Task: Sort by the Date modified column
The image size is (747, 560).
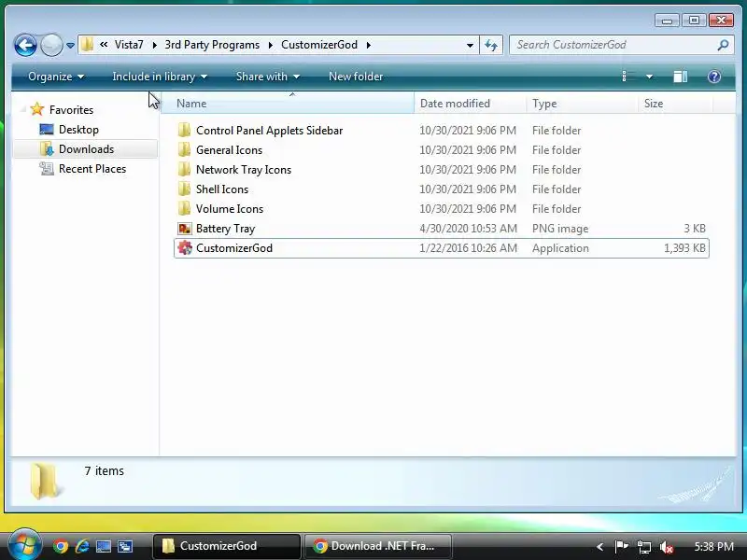Action: click(471, 104)
